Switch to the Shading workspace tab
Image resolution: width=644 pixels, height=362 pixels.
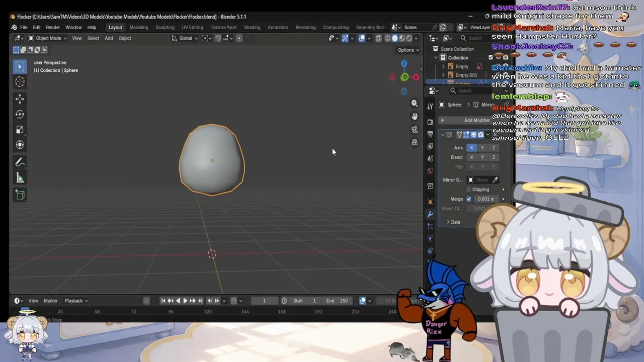pyautogui.click(x=252, y=27)
